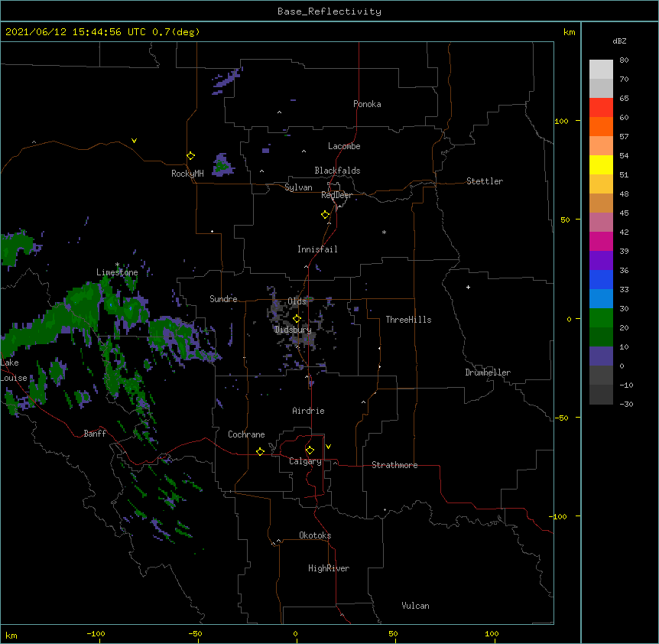Click the Blackfalds label
Image resolution: width=659 pixels, height=644 pixels.
(337, 171)
